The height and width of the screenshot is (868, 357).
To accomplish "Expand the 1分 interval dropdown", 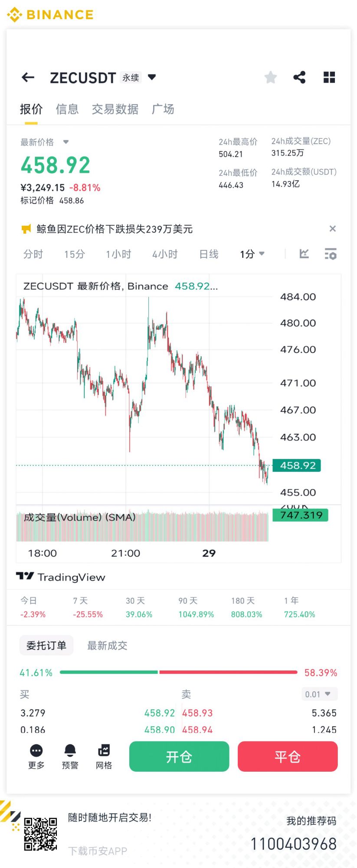I will tap(252, 254).
